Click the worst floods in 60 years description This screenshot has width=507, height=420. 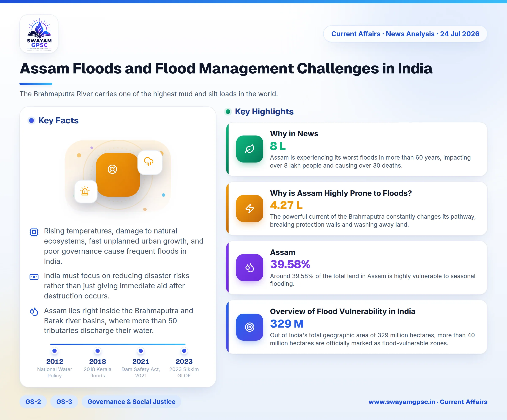pos(370,161)
